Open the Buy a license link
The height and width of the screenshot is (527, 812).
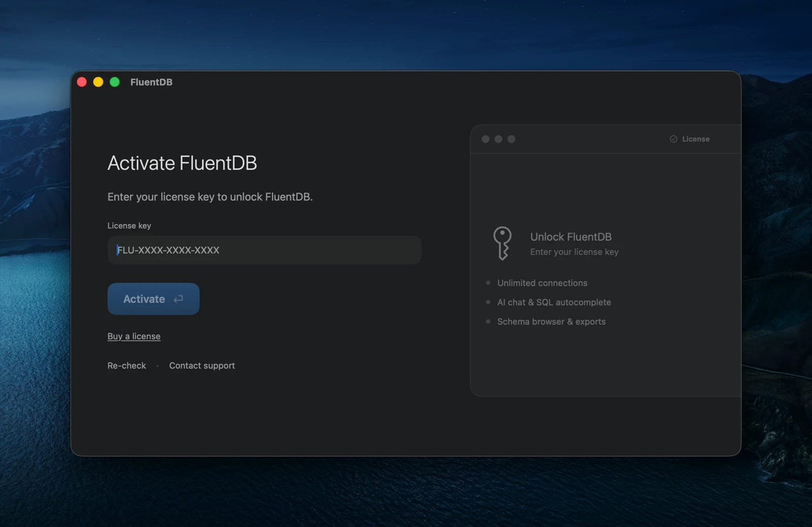click(x=134, y=336)
